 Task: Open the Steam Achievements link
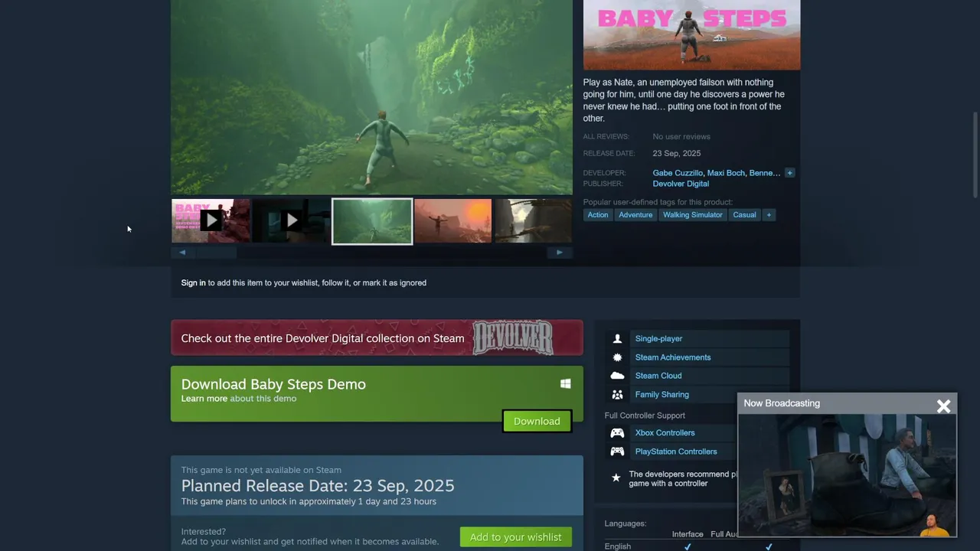point(673,357)
